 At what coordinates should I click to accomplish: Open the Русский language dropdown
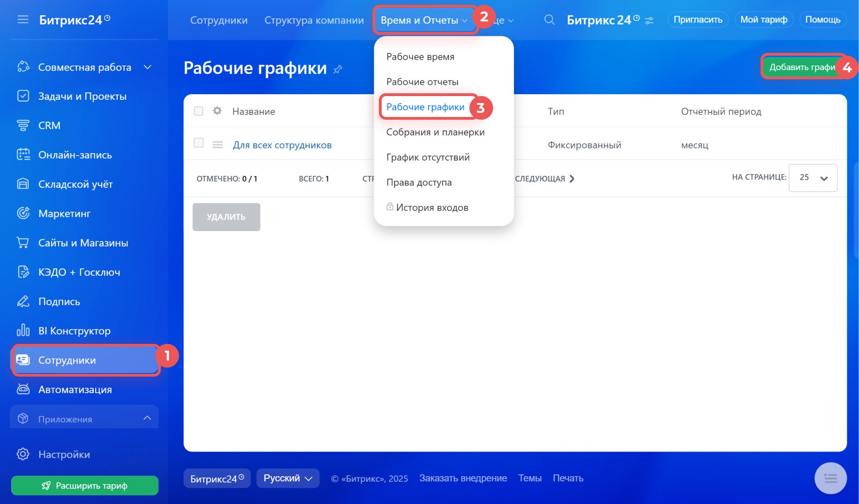pyautogui.click(x=288, y=478)
